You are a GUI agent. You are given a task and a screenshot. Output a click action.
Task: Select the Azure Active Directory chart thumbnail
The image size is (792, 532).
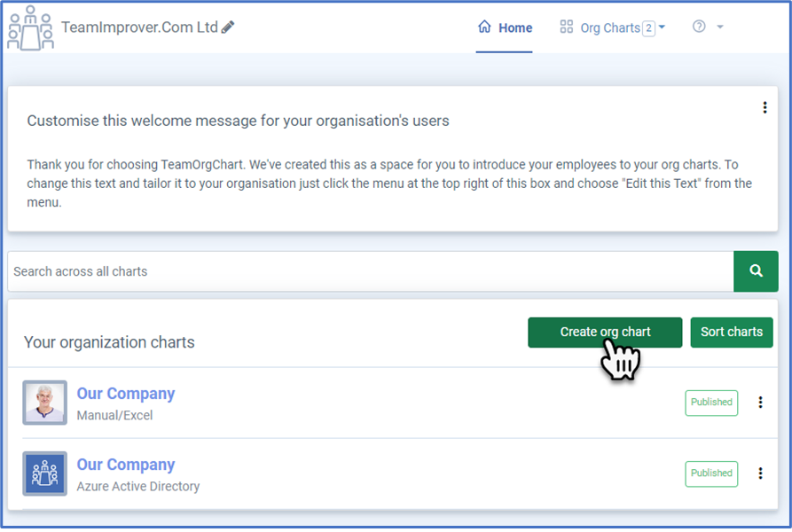pyautogui.click(x=44, y=473)
